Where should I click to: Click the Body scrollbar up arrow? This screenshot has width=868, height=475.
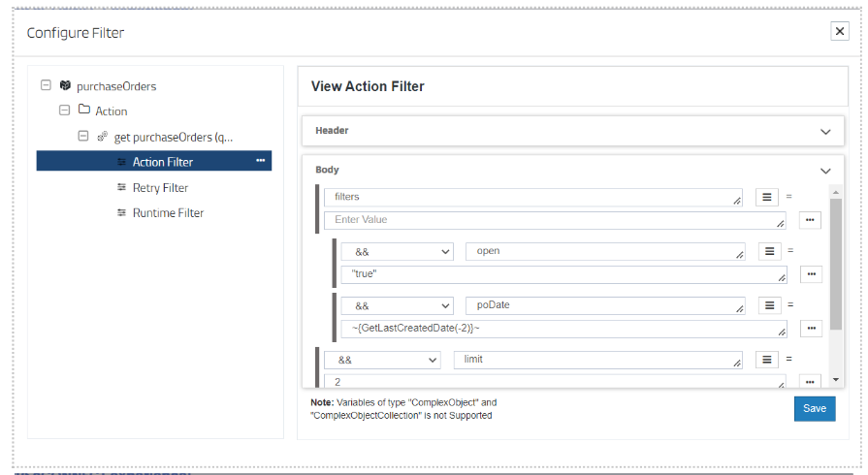coord(836,192)
